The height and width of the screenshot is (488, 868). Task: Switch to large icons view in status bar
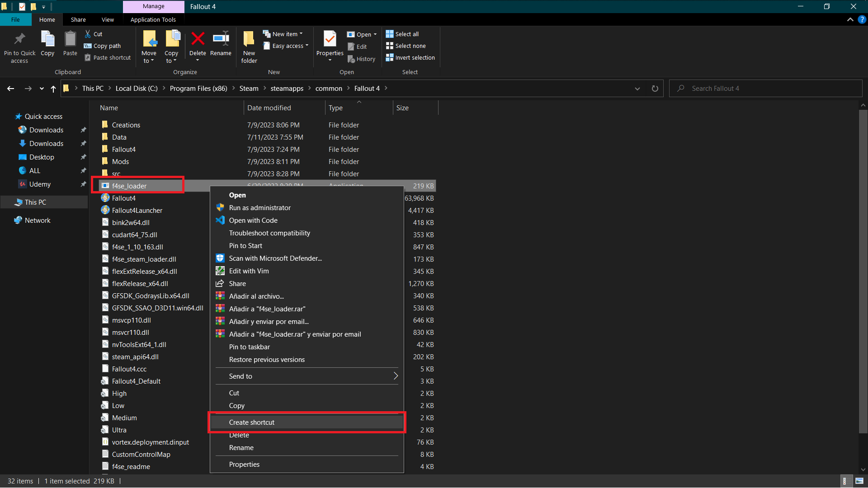pyautogui.click(x=859, y=481)
